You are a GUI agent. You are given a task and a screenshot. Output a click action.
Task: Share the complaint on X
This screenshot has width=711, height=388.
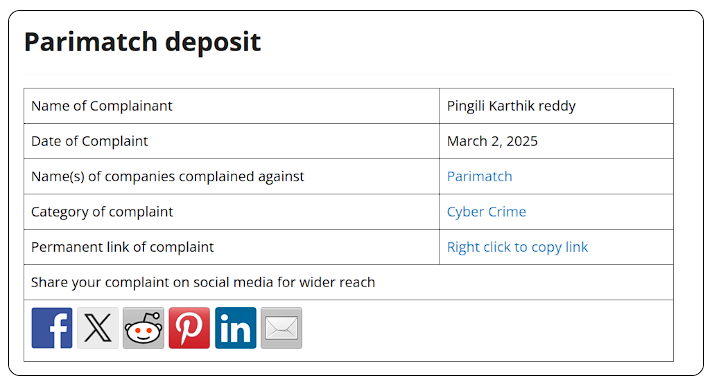coord(98,328)
